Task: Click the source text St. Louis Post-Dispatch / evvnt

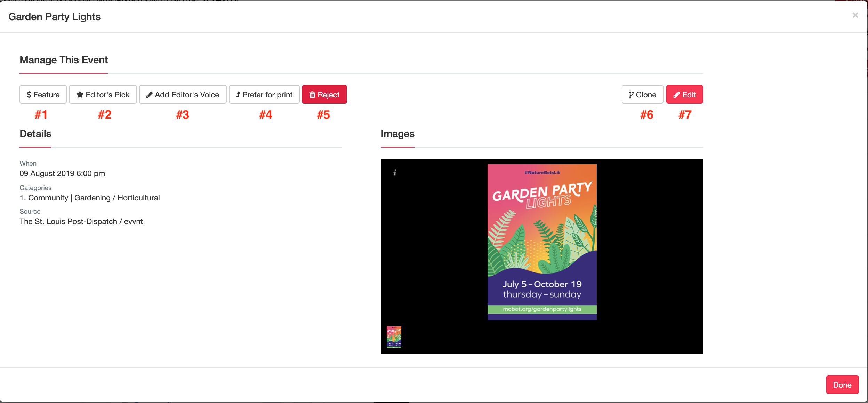Action: [x=81, y=221]
